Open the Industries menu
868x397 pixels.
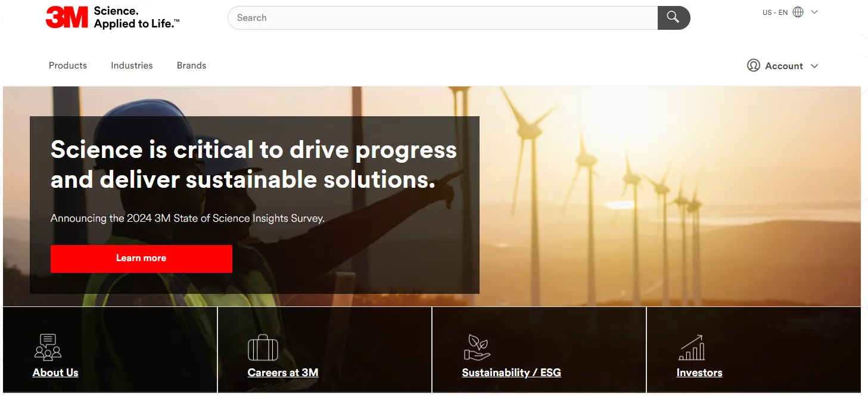coord(132,66)
